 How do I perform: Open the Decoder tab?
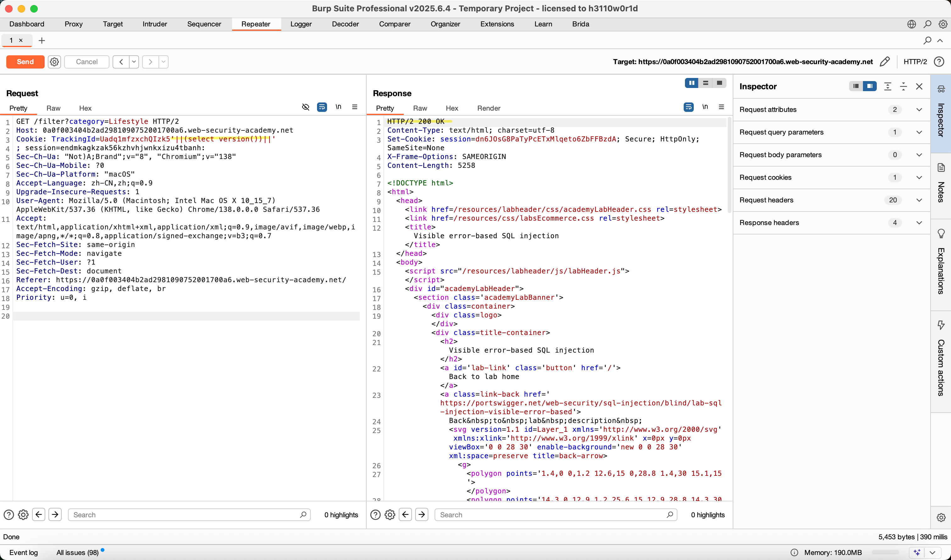(345, 24)
